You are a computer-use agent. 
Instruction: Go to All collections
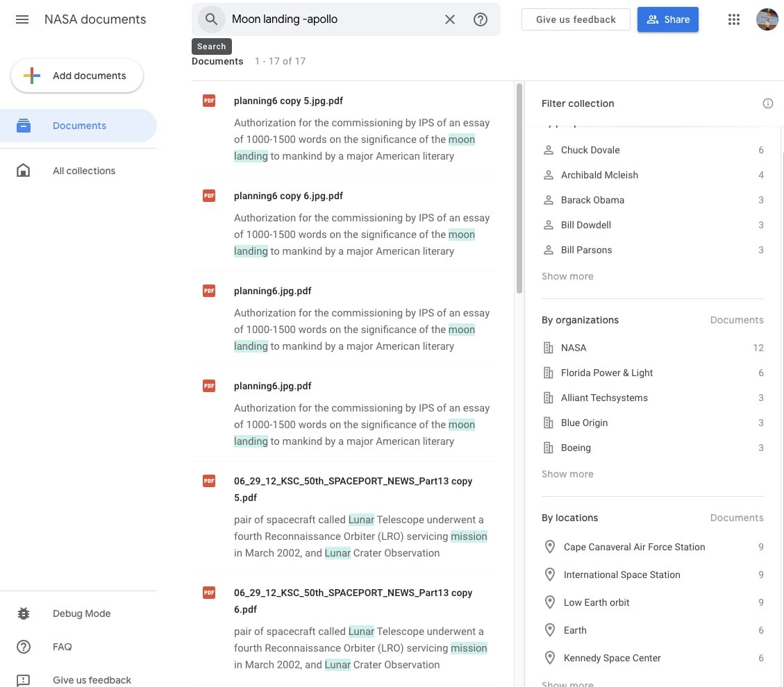pyautogui.click(x=83, y=171)
